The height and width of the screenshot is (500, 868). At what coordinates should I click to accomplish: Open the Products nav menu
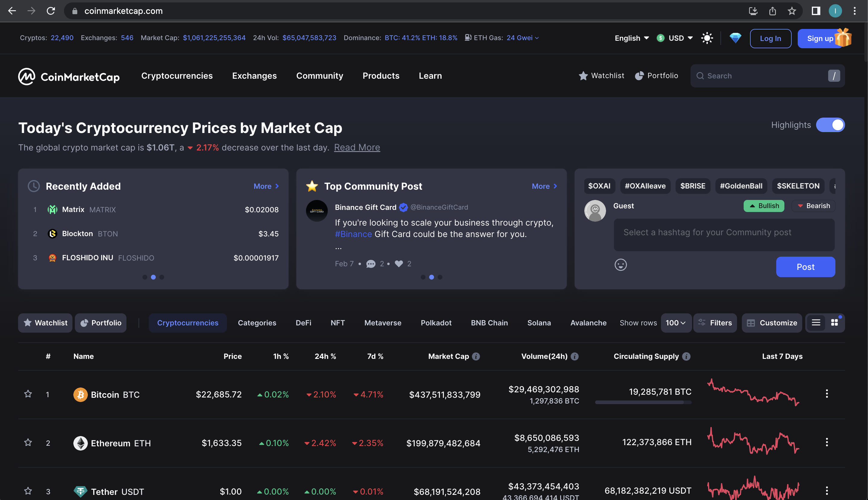coord(381,76)
